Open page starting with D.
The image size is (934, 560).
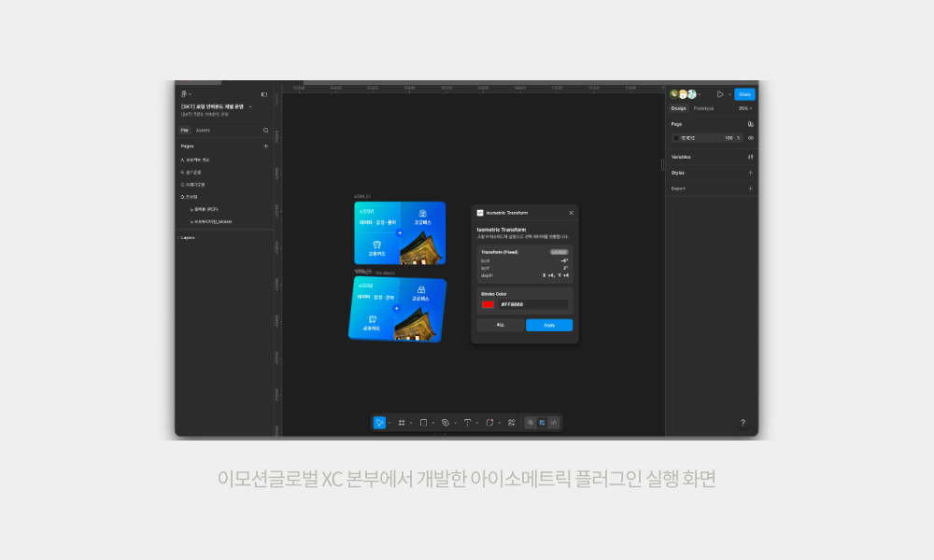point(189,197)
